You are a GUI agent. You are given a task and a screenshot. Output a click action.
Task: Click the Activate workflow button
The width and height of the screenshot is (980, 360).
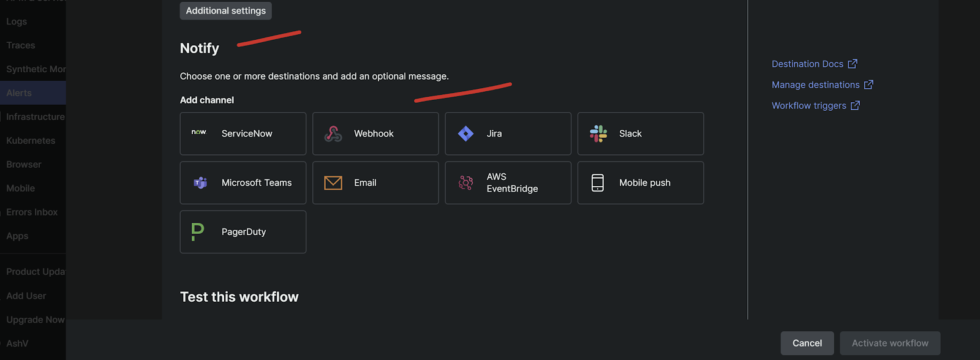coord(889,343)
